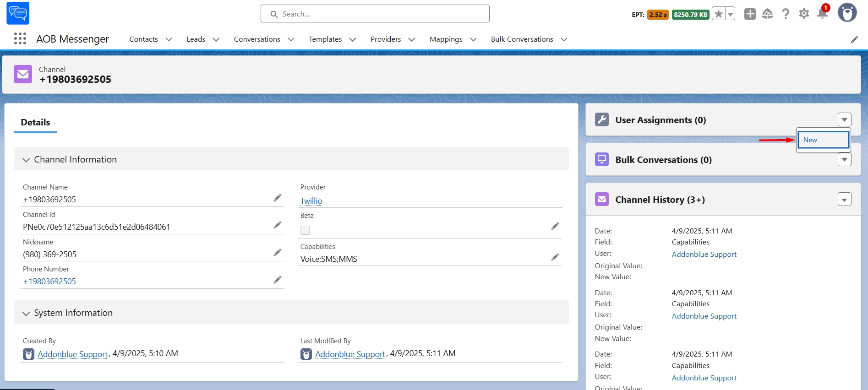The height and width of the screenshot is (390, 868).
Task: Open the Setup gear menu
Action: pos(804,14)
